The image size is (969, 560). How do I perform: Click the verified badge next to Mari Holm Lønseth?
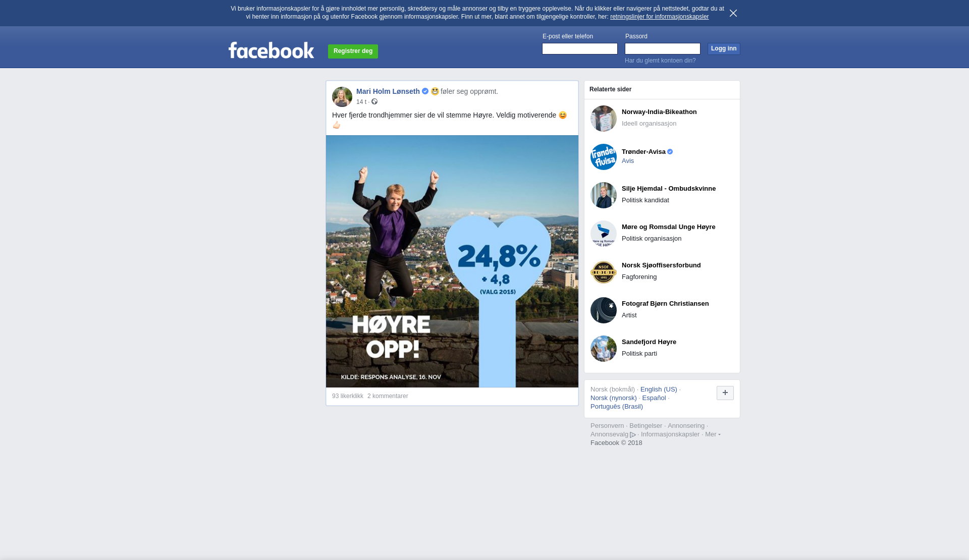pos(425,91)
